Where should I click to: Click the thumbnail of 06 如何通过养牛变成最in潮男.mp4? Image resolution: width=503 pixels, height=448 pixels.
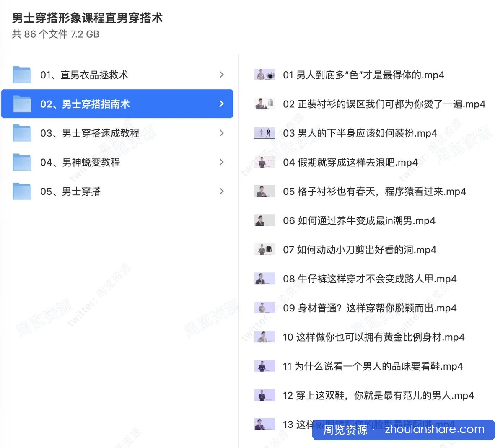(265, 220)
